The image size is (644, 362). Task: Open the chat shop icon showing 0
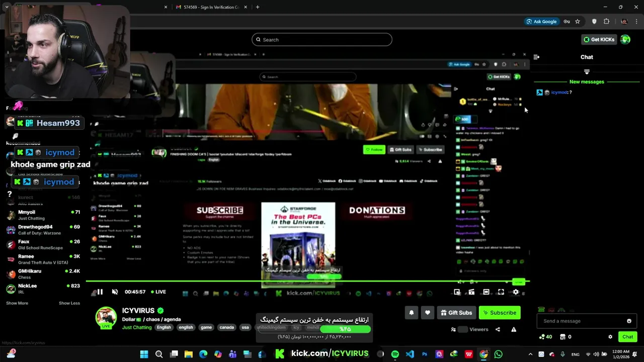[x=566, y=337]
